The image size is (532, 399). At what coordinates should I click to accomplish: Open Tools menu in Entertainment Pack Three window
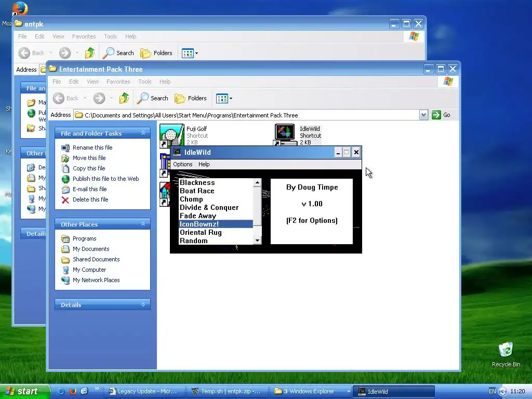(x=144, y=82)
